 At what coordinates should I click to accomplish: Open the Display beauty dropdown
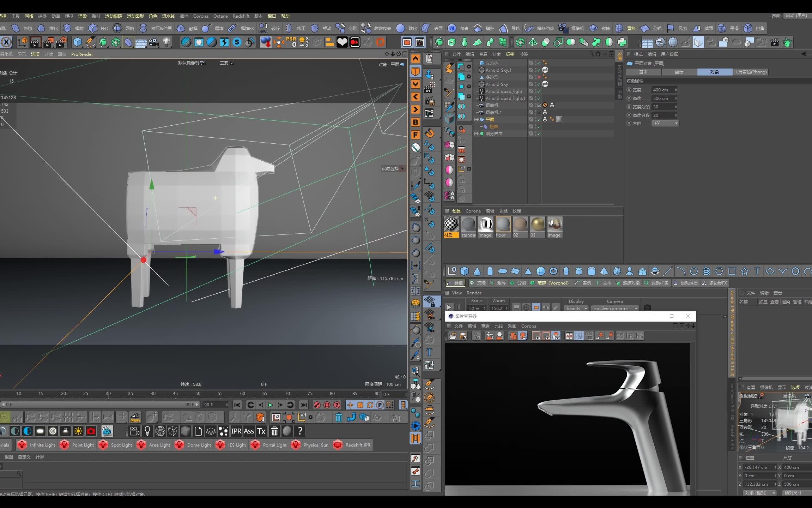point(576,308)
